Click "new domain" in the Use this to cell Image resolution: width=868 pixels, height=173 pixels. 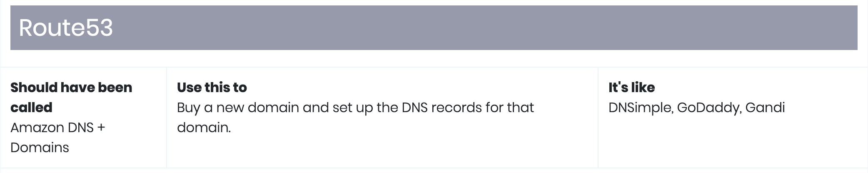(258, 108)
